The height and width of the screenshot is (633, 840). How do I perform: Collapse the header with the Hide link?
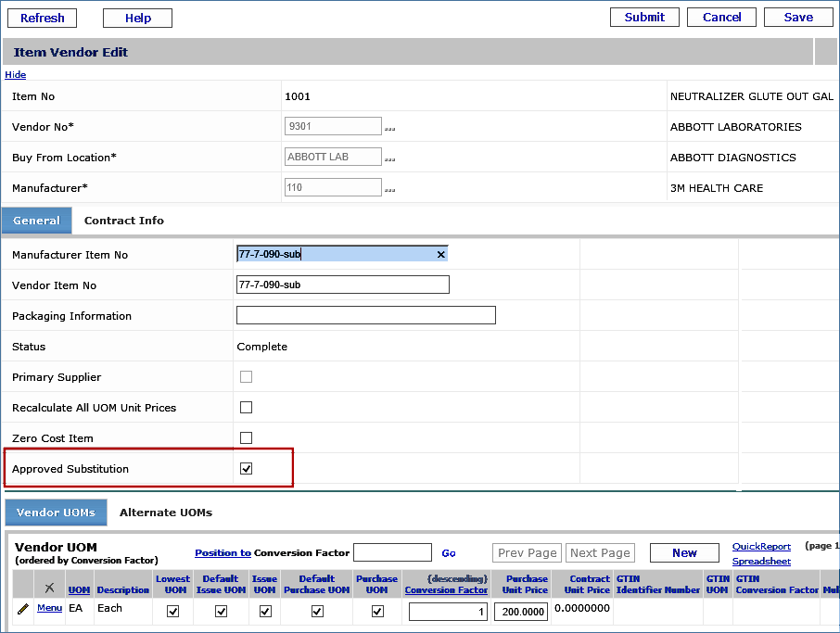click(x=15, y=74)
